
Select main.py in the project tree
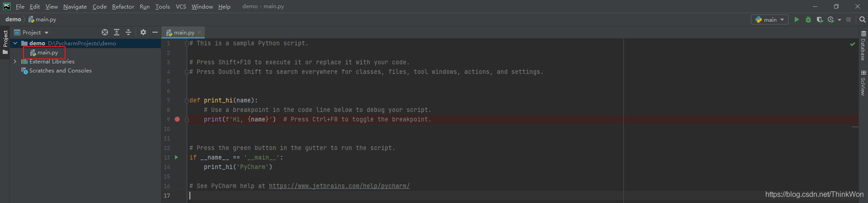[x=47, y=53]
